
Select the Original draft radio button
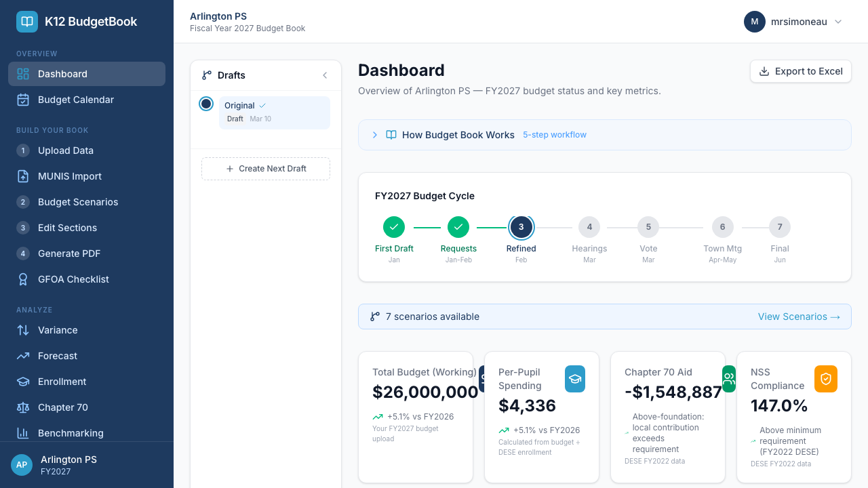206,104
